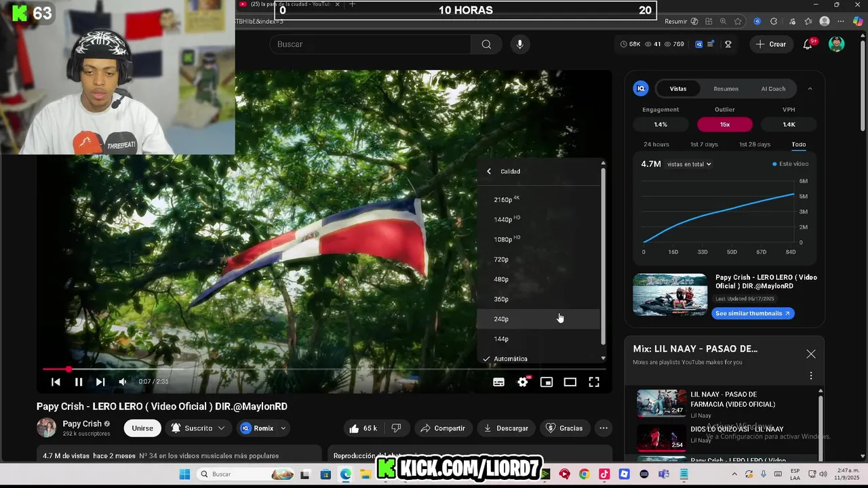Click Remix button
The image size is (868, 488).
[257, 428]
